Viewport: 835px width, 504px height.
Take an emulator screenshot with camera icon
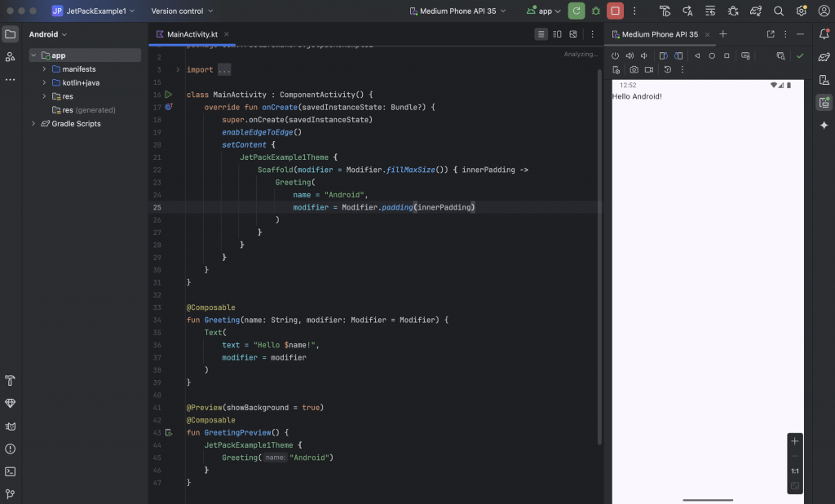(634, 70)
